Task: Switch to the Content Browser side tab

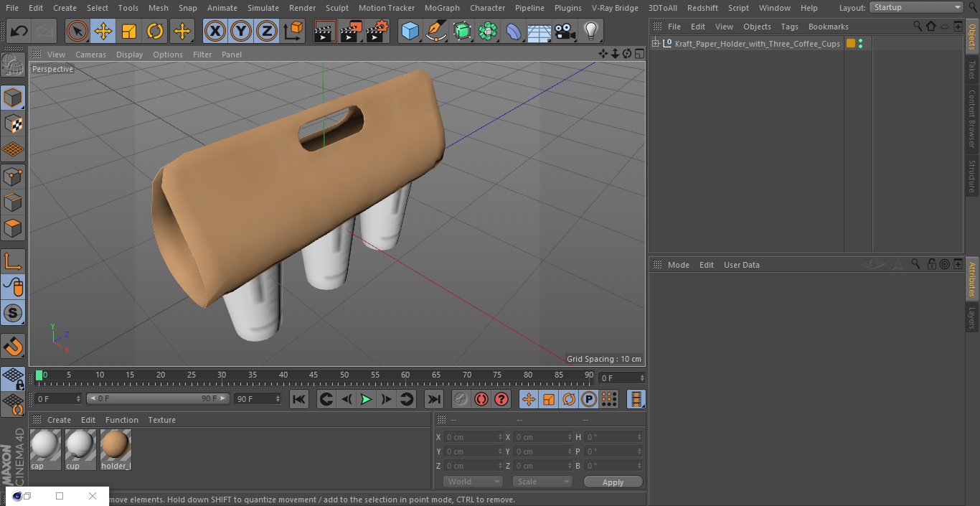Action: pos(972,118)
